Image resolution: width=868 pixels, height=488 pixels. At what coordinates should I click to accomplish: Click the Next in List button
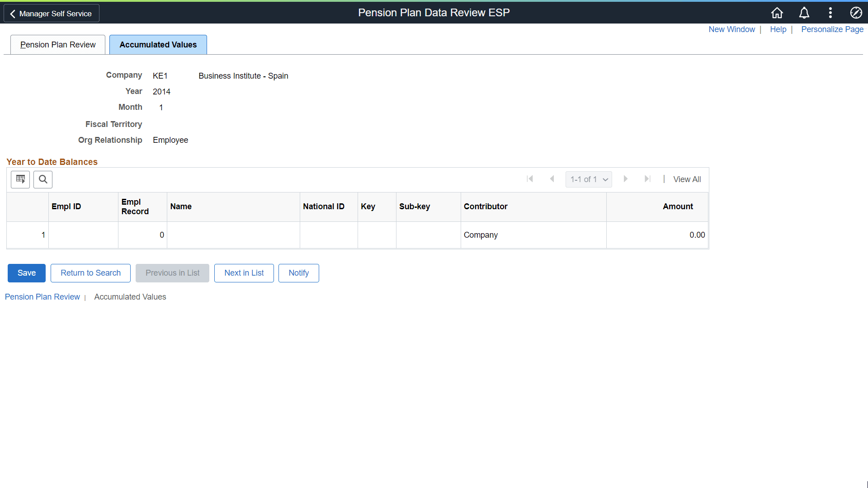(244, 273)
